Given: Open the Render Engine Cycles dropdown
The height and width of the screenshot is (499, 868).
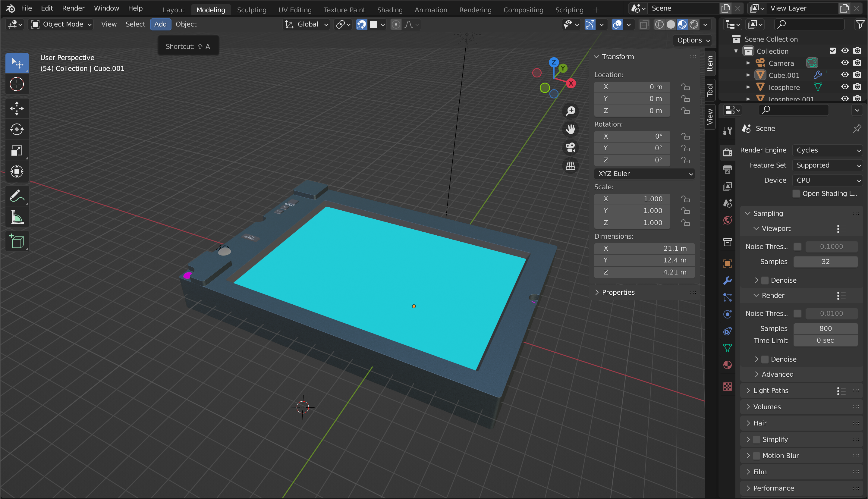Looking at the screenshot, I should coord(827,150).
